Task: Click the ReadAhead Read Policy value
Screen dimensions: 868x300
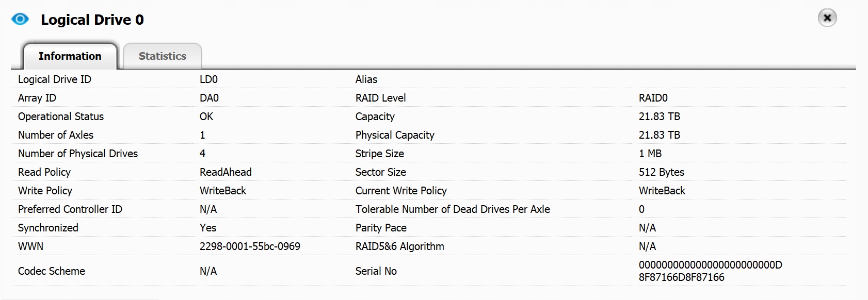Action: (226, 172)
